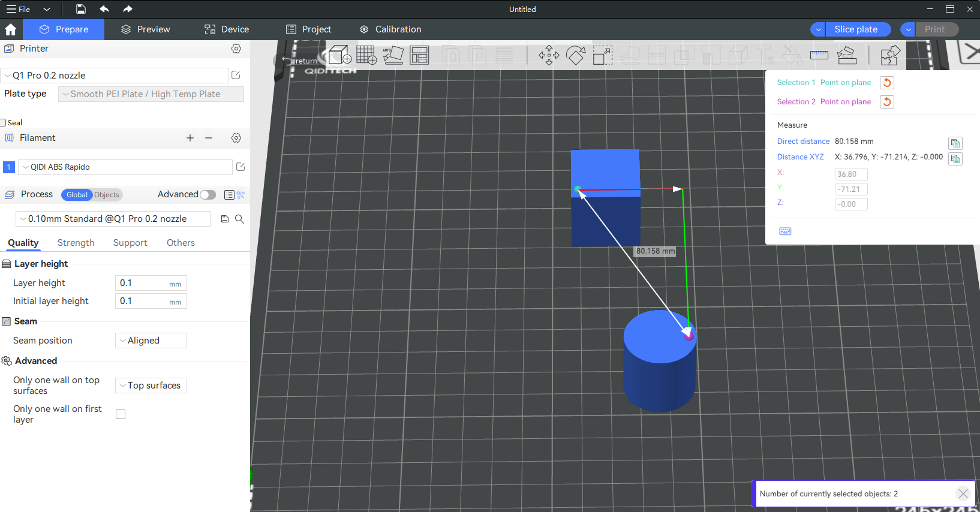The image size is (980, 512).
Task: Open the QIDI ABS Rapido filament dropdown
Action: (x=125, y=167)
